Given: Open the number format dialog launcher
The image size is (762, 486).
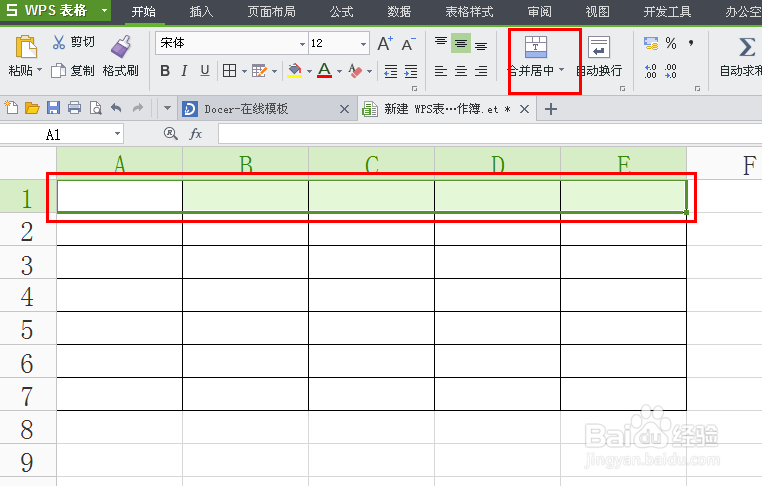Looking at the screenshot, I should pyautogui.click(x=697, y=88).
